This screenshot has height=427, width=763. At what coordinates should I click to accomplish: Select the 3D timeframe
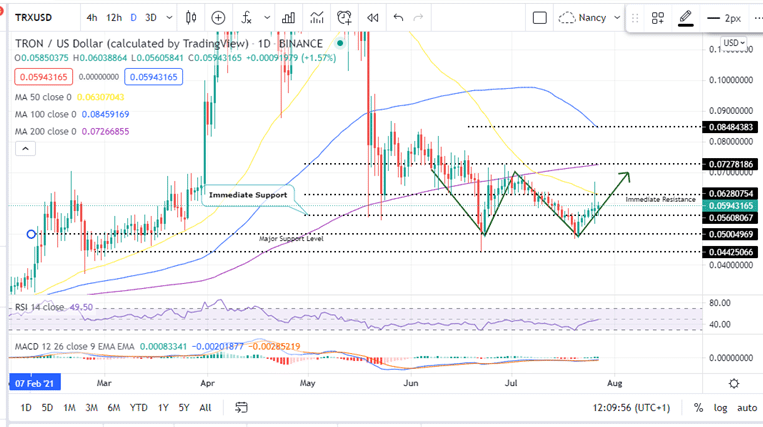[x=151, y=18]
